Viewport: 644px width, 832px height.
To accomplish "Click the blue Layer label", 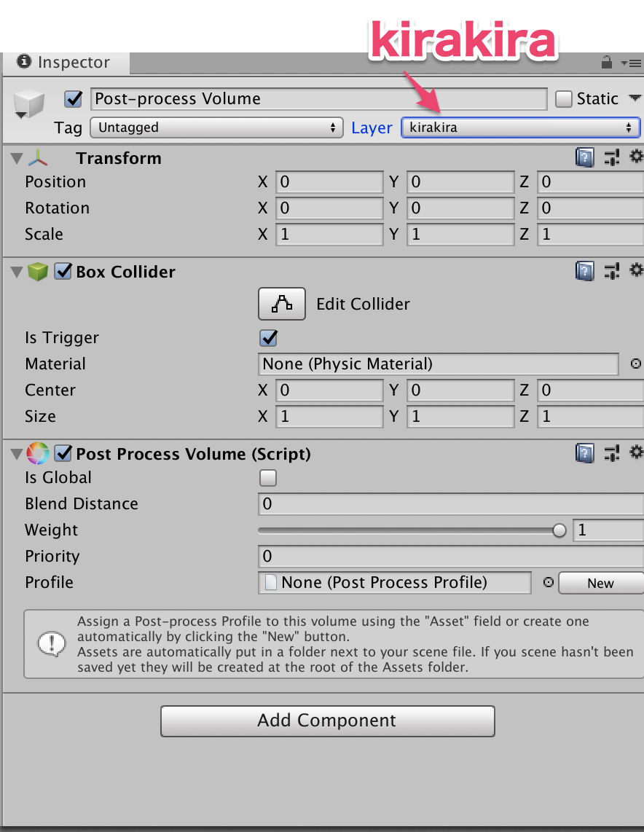I will pos(372,128).
